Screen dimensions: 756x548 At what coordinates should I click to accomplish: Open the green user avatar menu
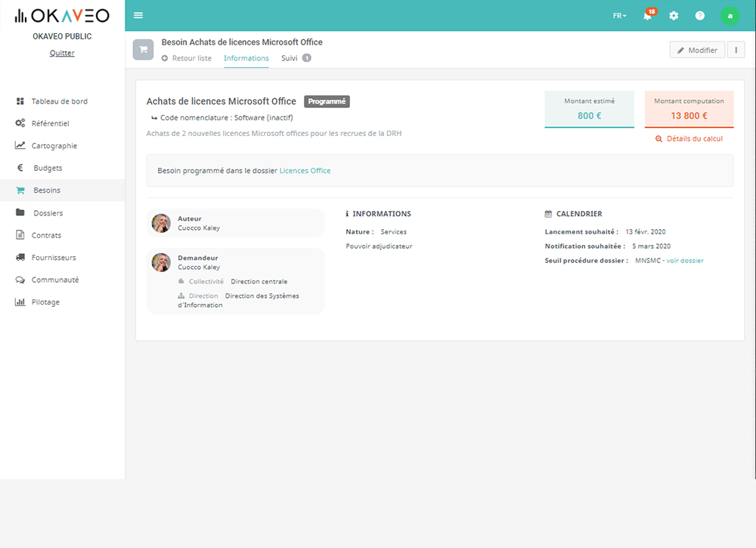pos(730,15)
